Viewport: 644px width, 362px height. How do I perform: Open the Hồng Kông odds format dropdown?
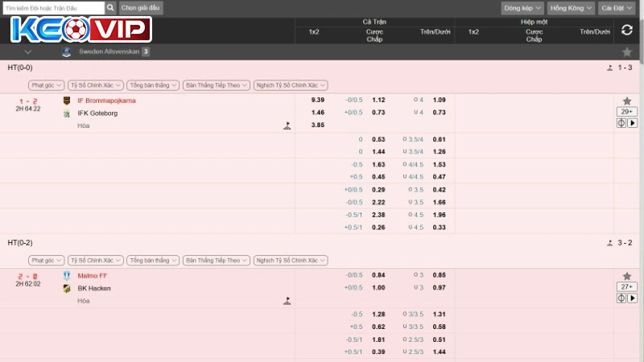pos(570,7)
